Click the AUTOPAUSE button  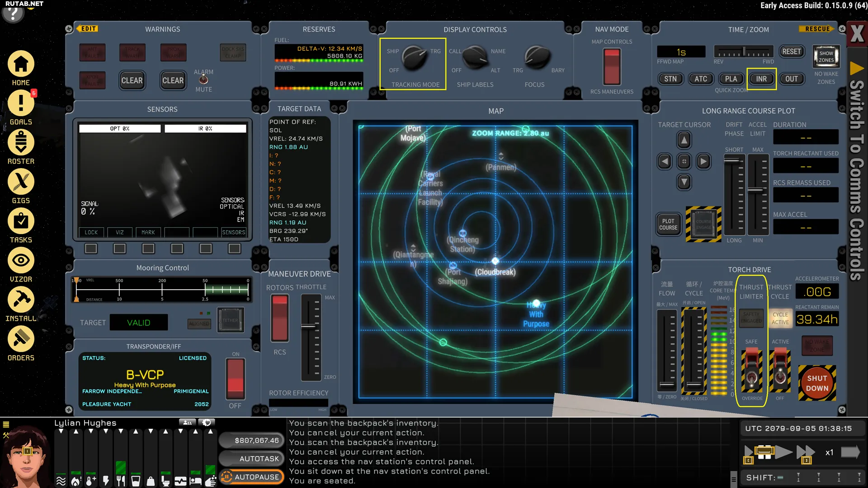[x=252, y=477]
